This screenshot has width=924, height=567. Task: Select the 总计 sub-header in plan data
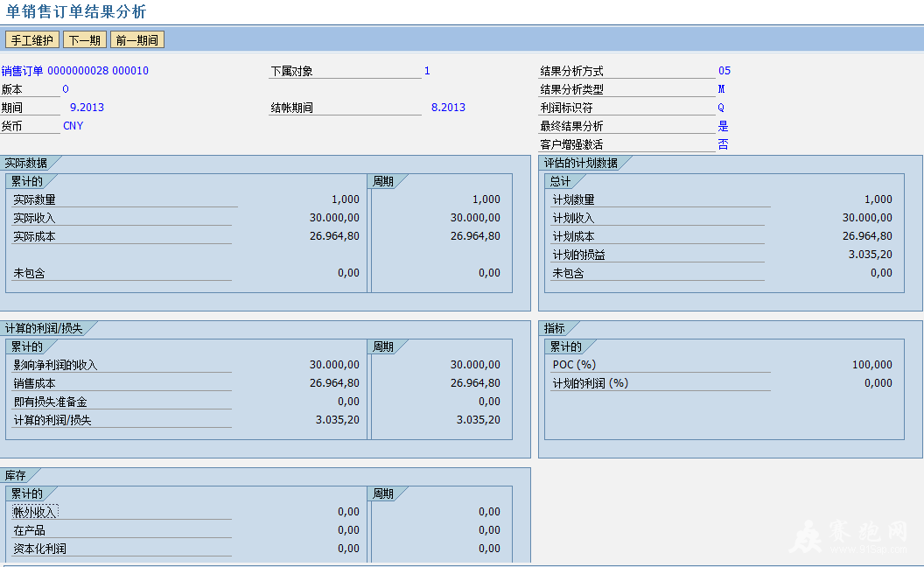tap(560, 181)
